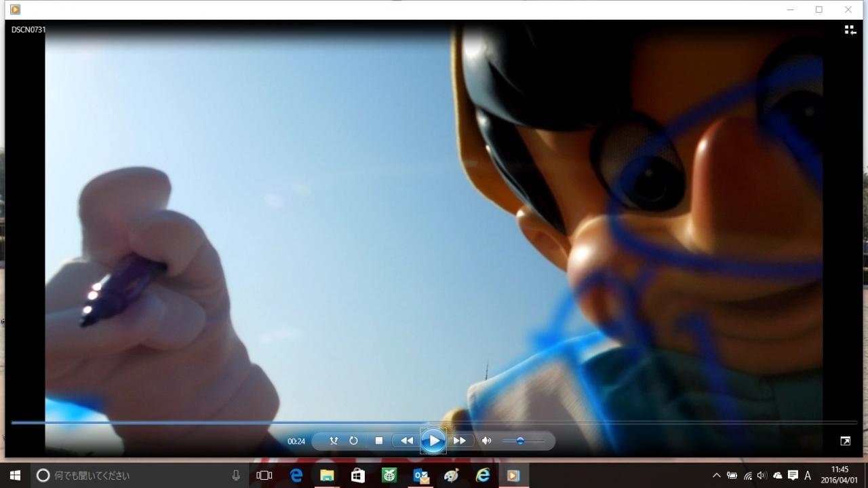Open File Explorer from taskbar
This screenshot has height=488, width=868.
(x=327, y=475)
